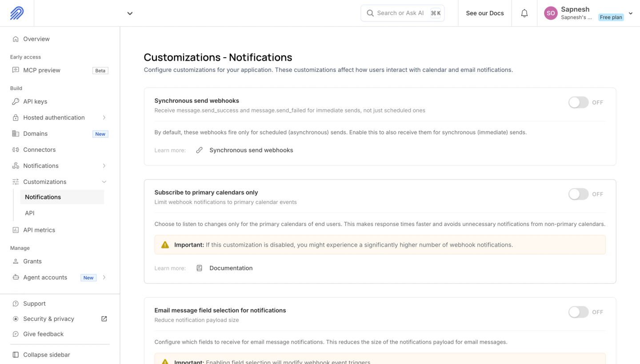Open the account menu chevron next to Free plan
The width and height of the screenshot is (640, 364).
630,13
